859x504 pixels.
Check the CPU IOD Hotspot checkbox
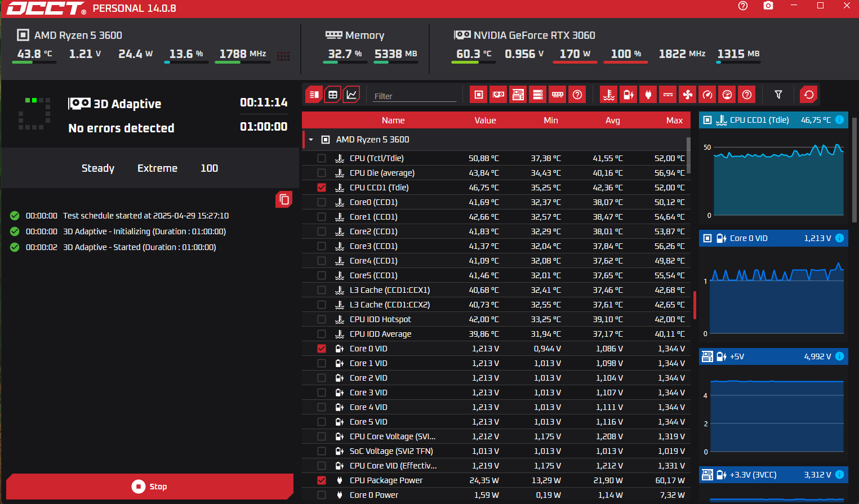(x=322, y=319)
